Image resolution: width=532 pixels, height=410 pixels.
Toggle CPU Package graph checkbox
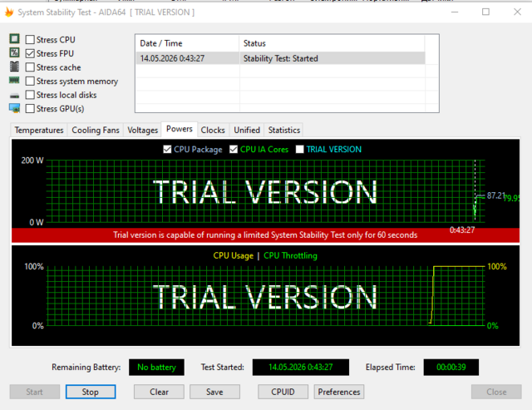(167, 150)
